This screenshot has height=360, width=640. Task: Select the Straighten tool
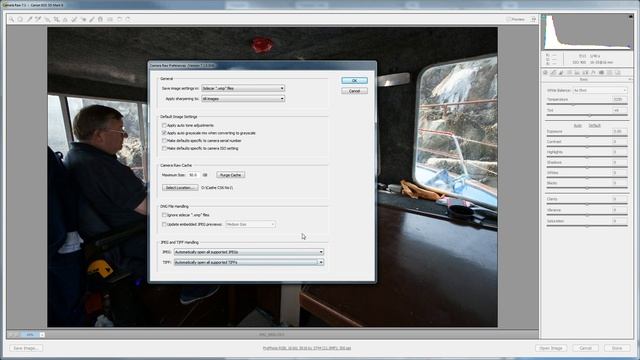point(65,19)
